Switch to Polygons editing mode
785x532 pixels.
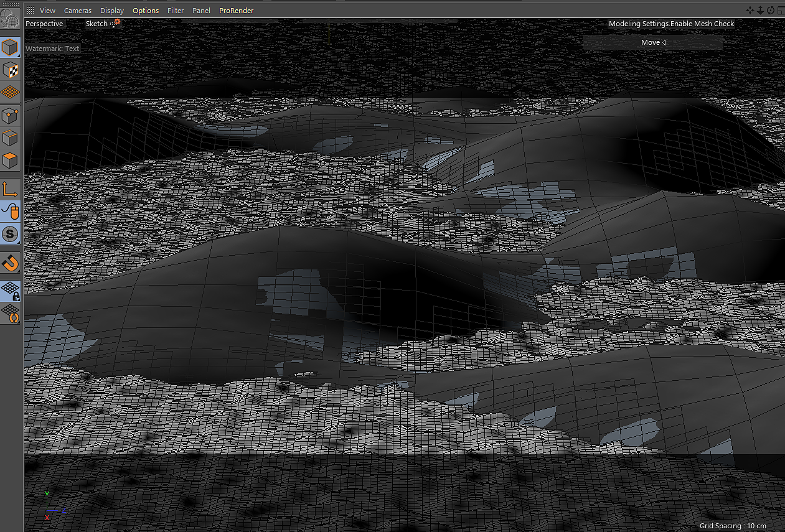(11, 160)
